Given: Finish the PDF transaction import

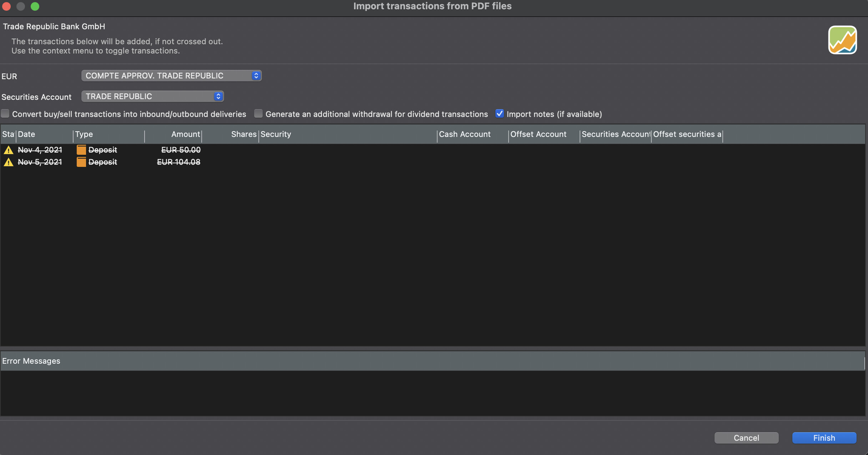Looking at the screenshot, I should coord(824,438).
